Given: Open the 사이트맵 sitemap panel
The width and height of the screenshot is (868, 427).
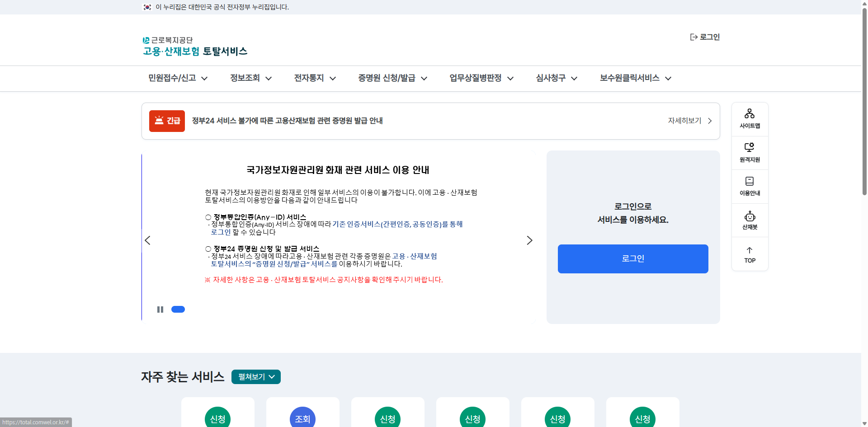Looking at the screenshot, I should (749, 118).
